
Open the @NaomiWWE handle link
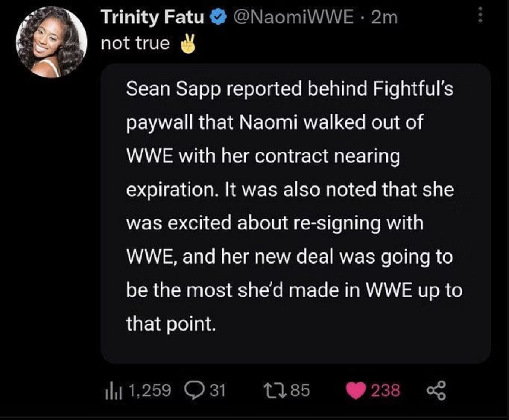tap(294, 17)
